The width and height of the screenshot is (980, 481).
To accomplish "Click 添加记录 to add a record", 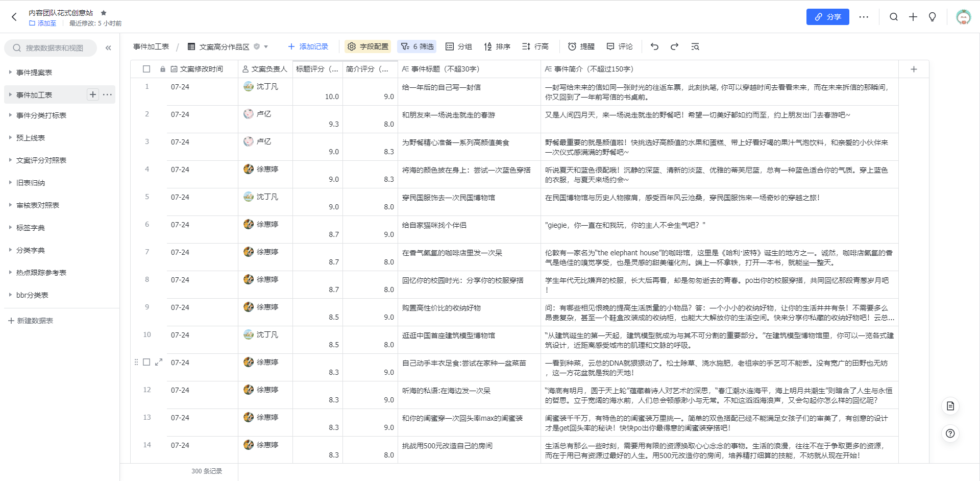I will tap(308, 46).
